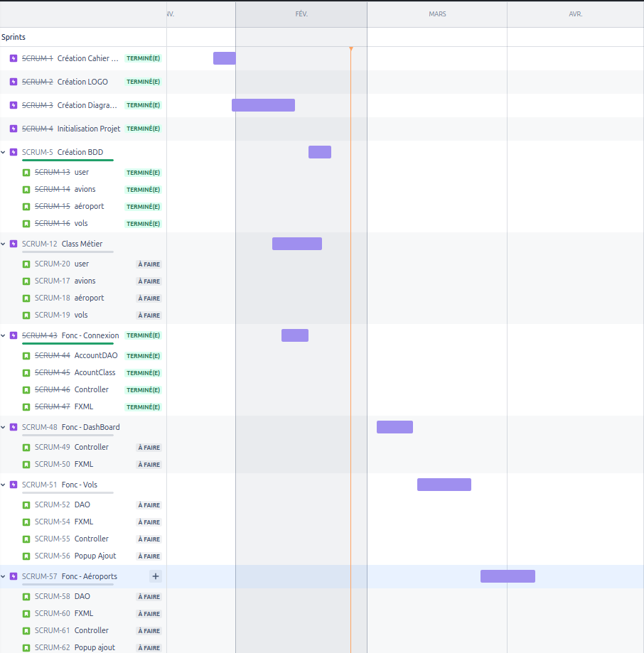Open the SCRUM-3 Création Diagra… issue link
644x653 pixels.
[37, 105]
